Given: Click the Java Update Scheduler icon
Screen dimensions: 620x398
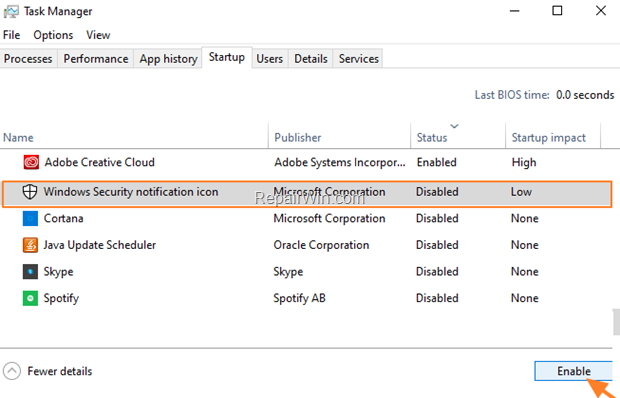Looking at the screenshot, I should pos(30,245).
